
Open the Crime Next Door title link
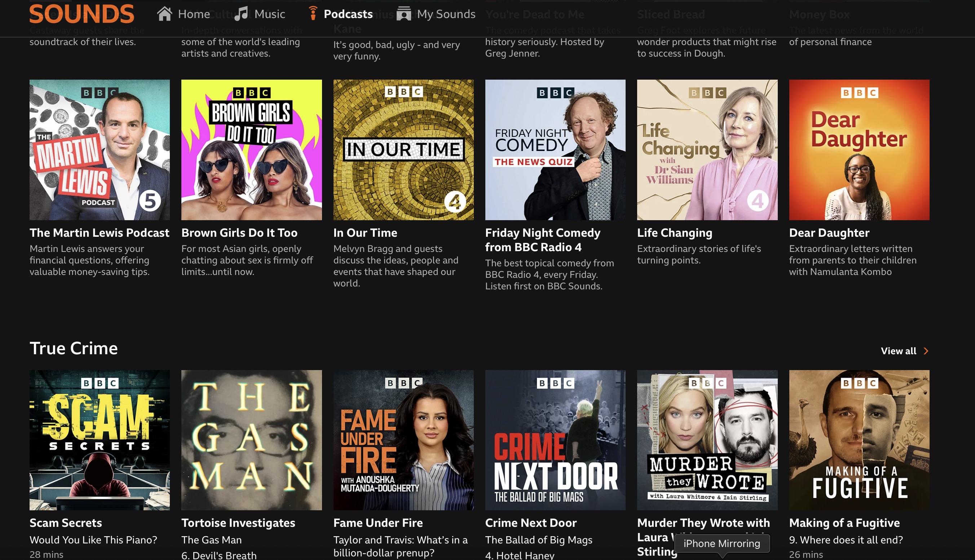(531, 523)
